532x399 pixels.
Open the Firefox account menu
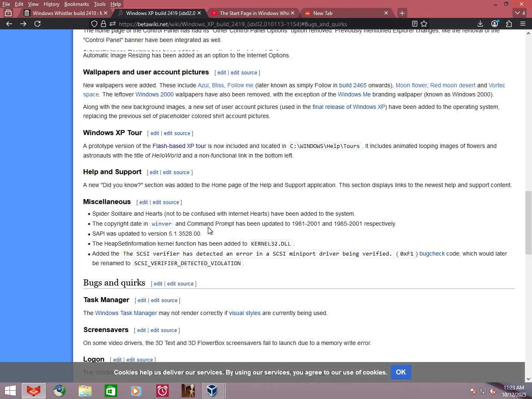point(495,24)
